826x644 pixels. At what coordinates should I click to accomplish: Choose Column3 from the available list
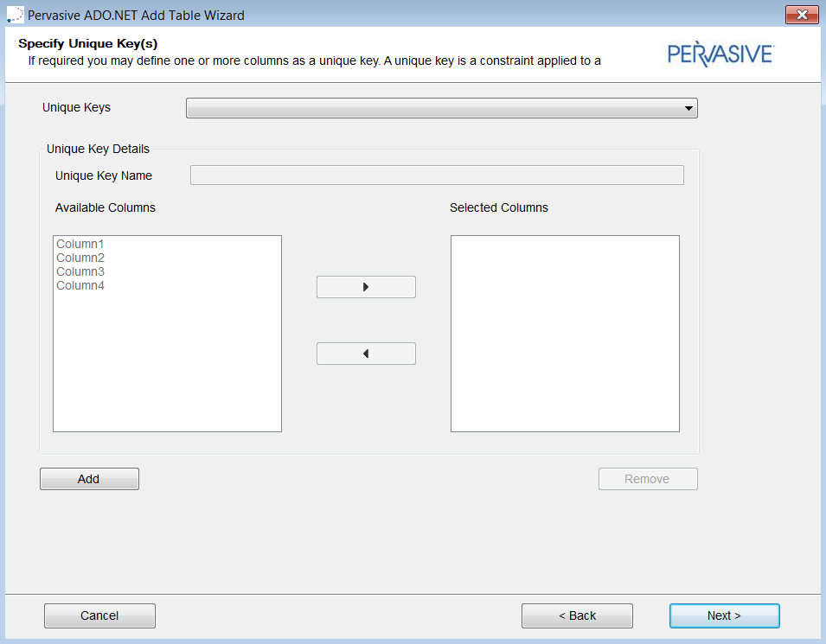tap(80, 271)
